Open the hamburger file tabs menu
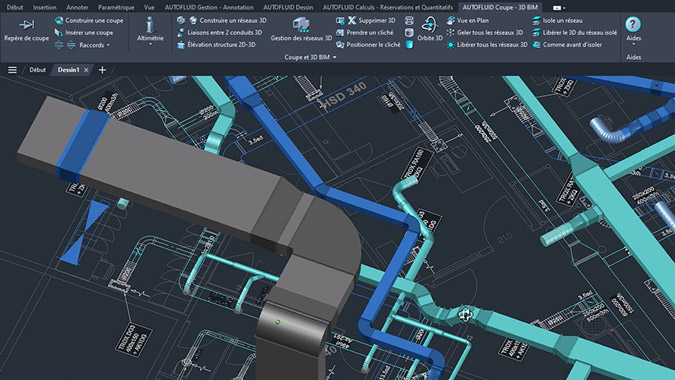This screenshot has height=380, width=675. pos(12,70)
